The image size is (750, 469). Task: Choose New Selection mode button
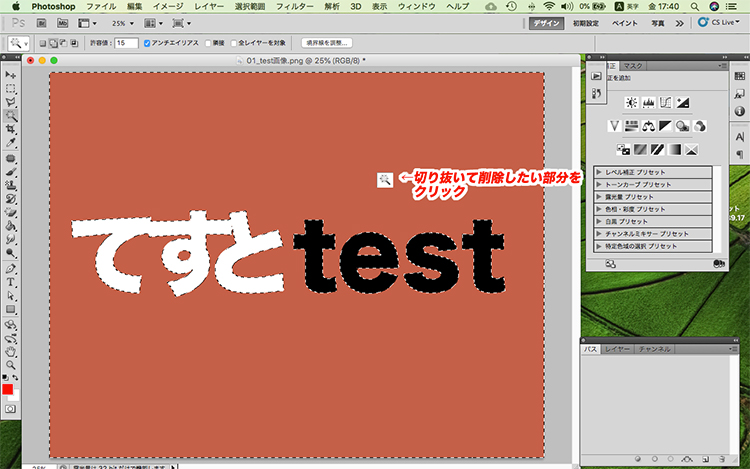[x=43, y=43]
